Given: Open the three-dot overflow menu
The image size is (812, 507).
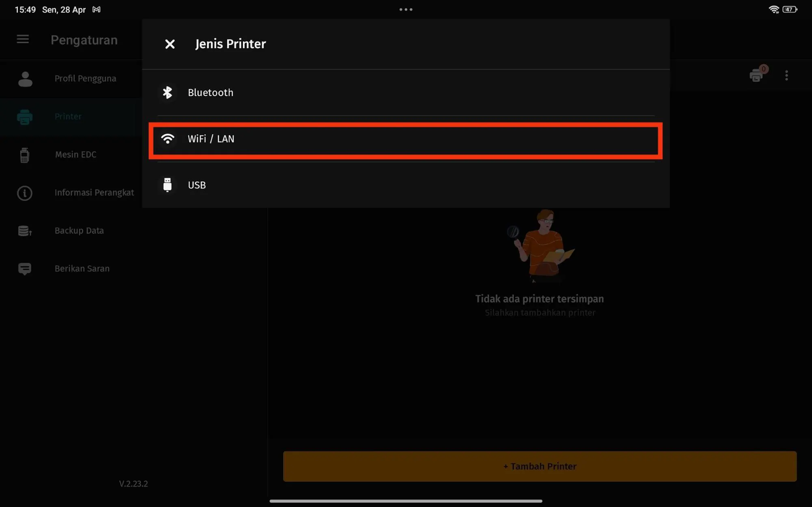Looking at the screenshot, I should pos(786,76).
